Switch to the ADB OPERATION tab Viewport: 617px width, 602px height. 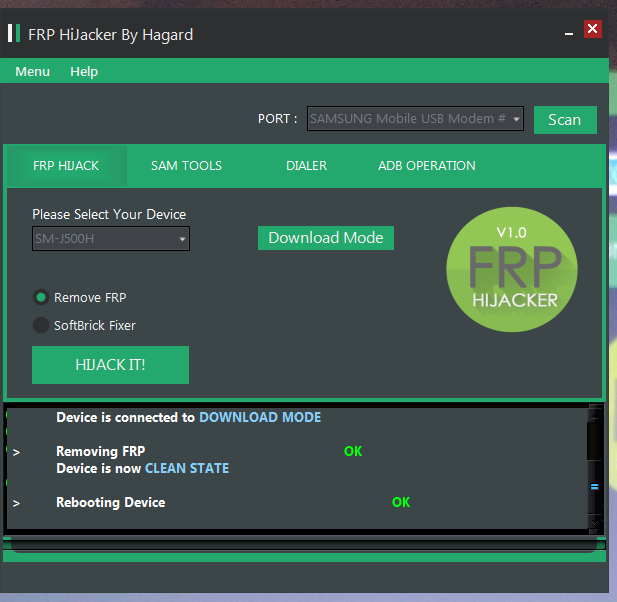point(427,166)
